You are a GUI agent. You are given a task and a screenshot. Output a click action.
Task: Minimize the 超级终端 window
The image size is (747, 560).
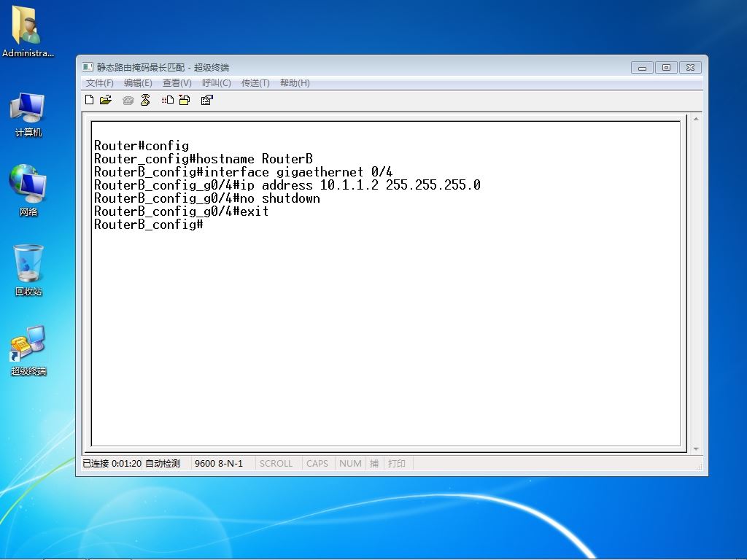pos(642,68)
